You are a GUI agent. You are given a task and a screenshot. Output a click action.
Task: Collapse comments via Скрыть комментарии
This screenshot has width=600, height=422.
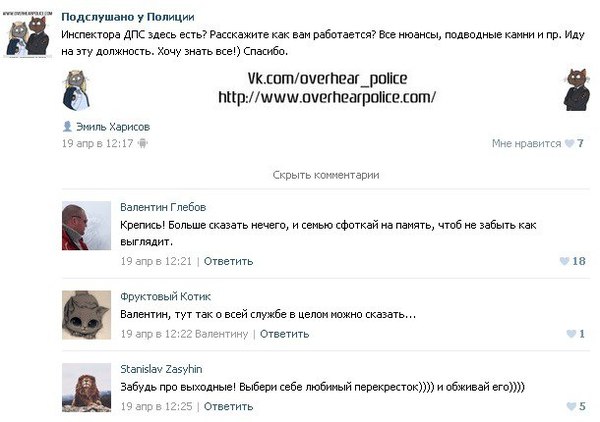pos(326,175)
